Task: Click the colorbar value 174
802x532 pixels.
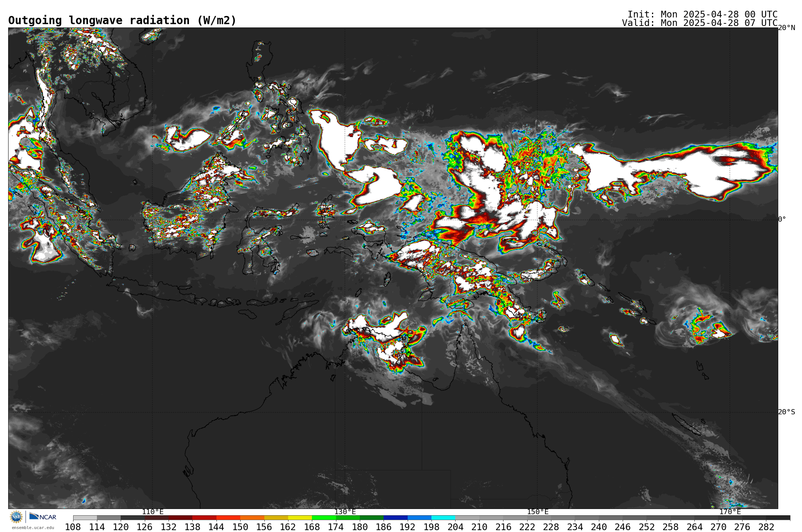Action: coord(336,527)
